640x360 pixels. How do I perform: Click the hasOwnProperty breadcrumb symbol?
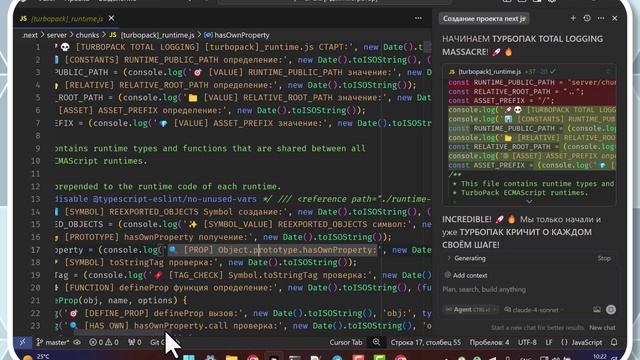pyautogui.click(x=242, y=35)
